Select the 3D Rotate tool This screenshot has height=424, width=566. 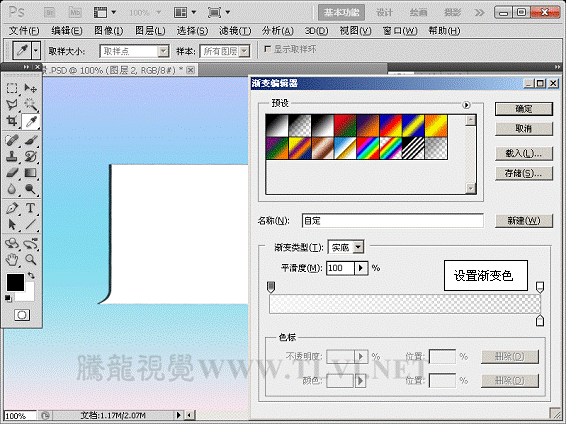click(x=12, y=244)
